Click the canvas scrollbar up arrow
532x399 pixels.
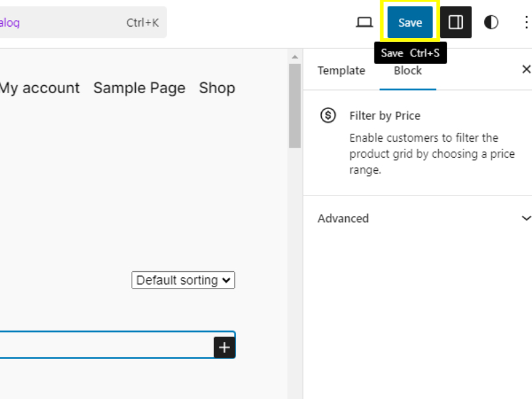[x=295, y=57]
